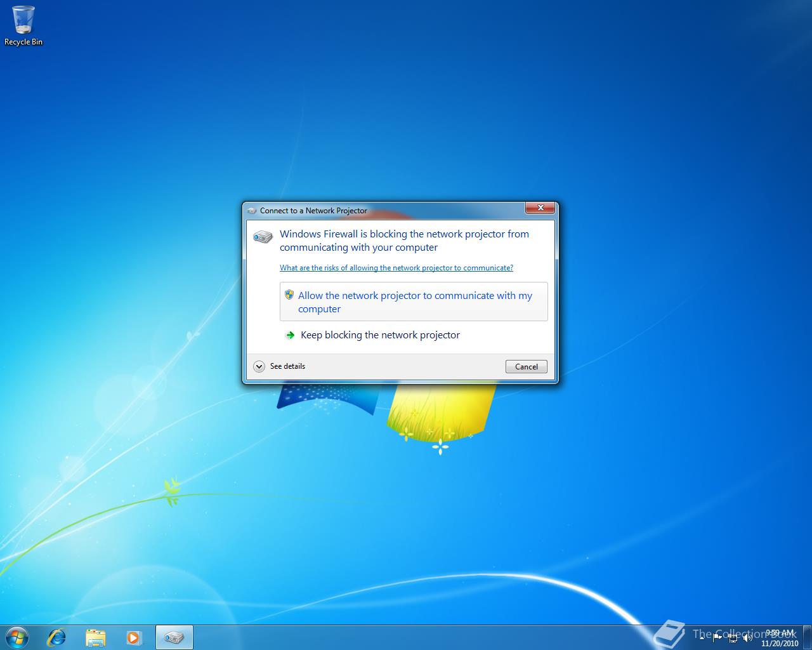This screenshot has height=650, width=812.
Task: Open the clock showing 9:59 AM
Action: (780, 638)
